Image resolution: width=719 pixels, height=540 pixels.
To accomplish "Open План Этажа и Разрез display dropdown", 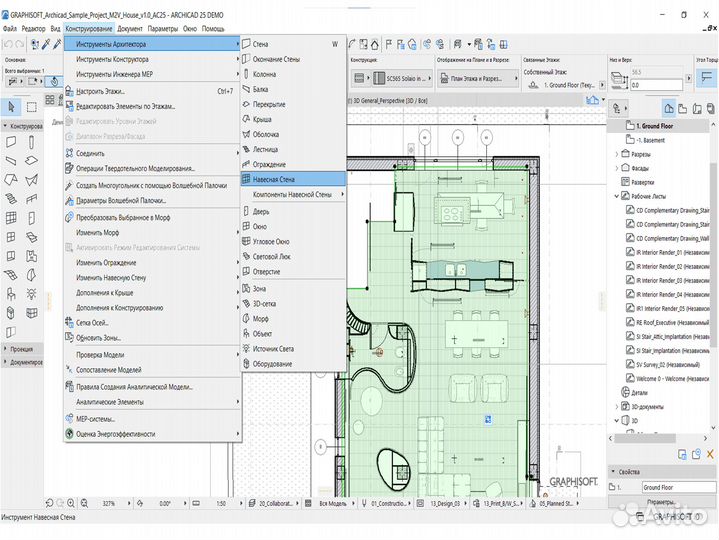I will pos(478,78).
